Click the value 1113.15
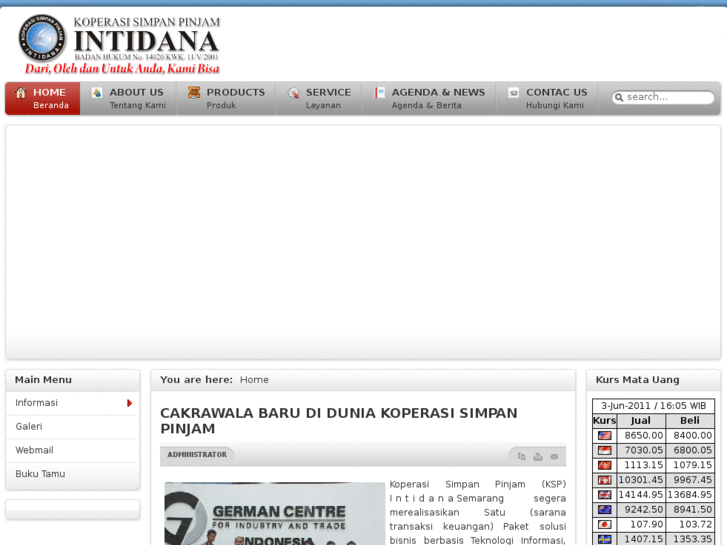Screen dimensions: 727x545 [644, 465]
